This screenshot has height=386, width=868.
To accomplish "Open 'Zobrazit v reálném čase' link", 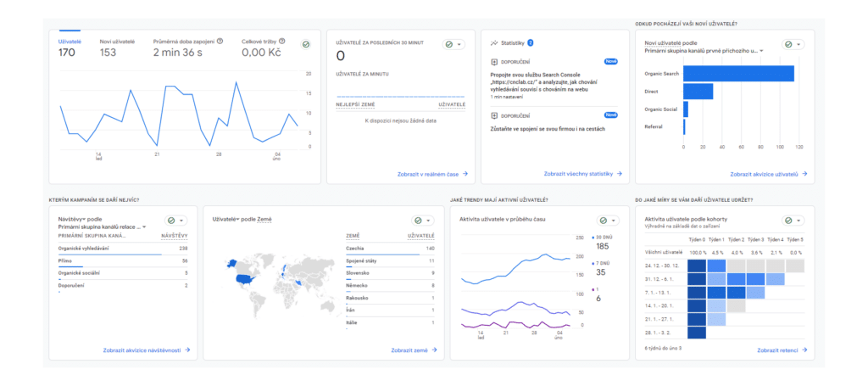I will click(433, 174).
